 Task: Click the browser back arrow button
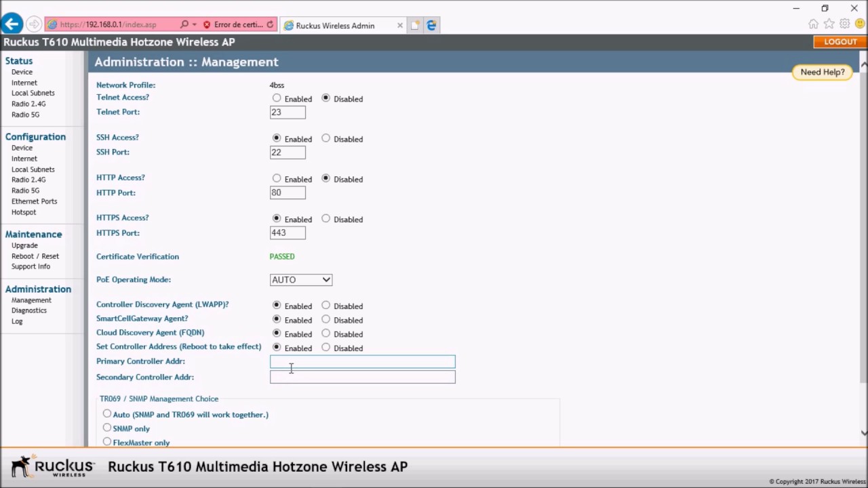tap(12, 24)
